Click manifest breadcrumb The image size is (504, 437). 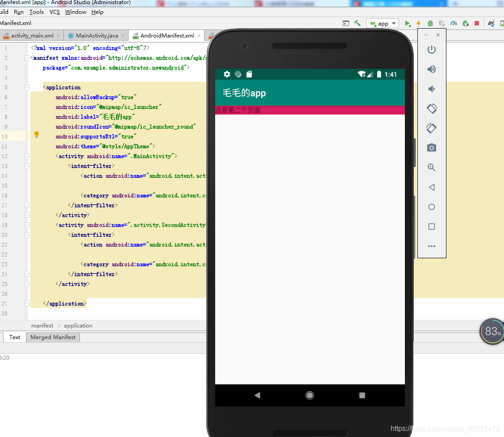(42, 326)
